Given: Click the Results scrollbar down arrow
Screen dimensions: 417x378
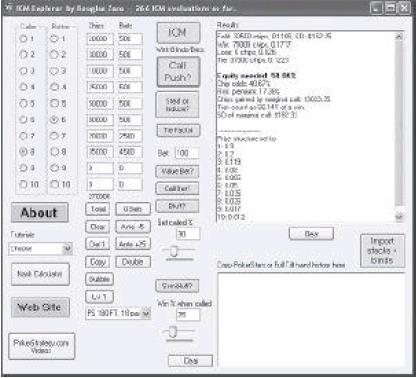Looking at the screenshot, I should click(399, 217).
